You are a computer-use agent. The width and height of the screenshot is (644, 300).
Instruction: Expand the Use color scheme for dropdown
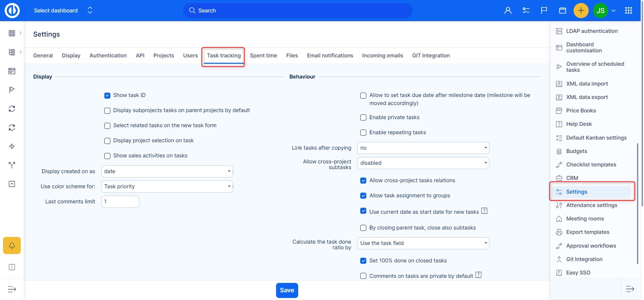(x=167, y=187)
